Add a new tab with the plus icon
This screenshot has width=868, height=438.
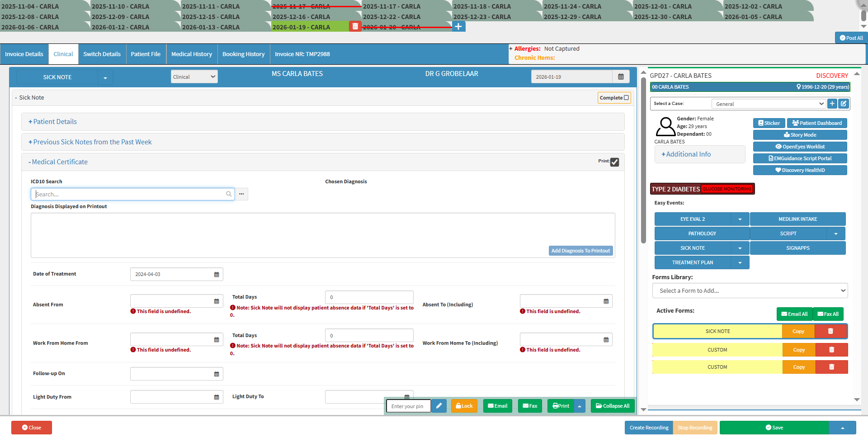tap(458, 27)
